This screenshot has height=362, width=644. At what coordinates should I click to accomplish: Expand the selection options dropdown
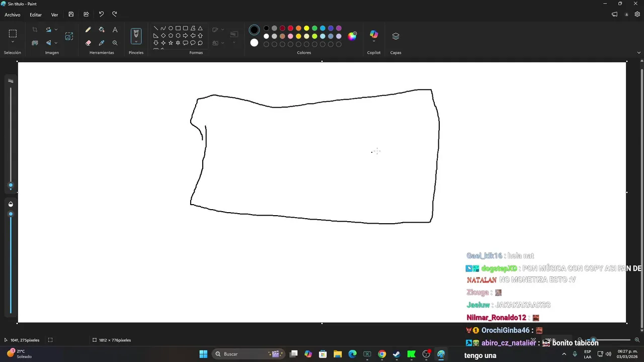coord(13,42)
